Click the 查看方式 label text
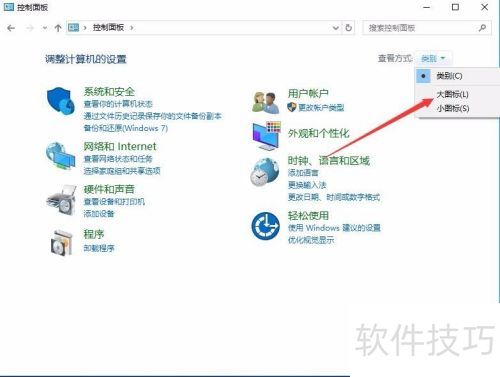This screenshot has height=377, width=500. point(395,59)
